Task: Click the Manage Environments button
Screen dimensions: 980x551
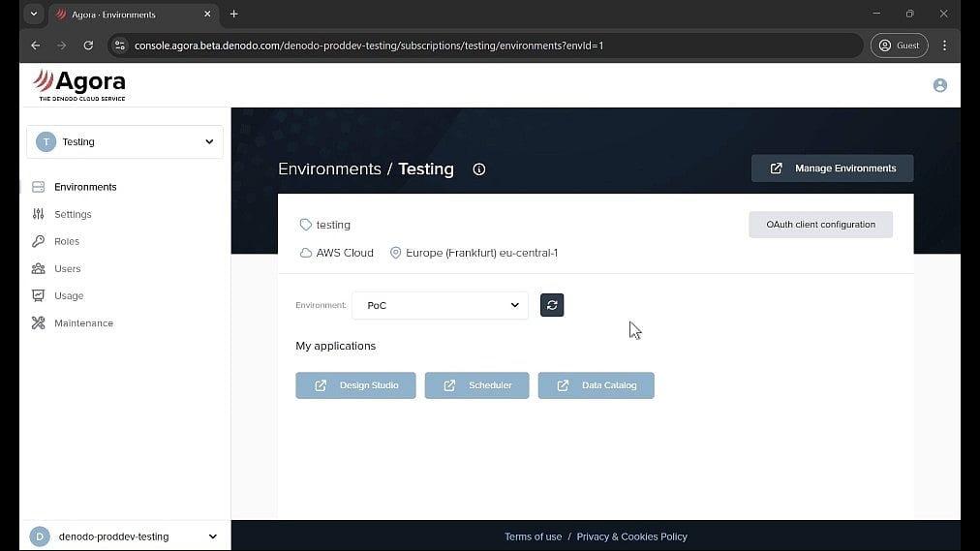Action: point(832,168)
